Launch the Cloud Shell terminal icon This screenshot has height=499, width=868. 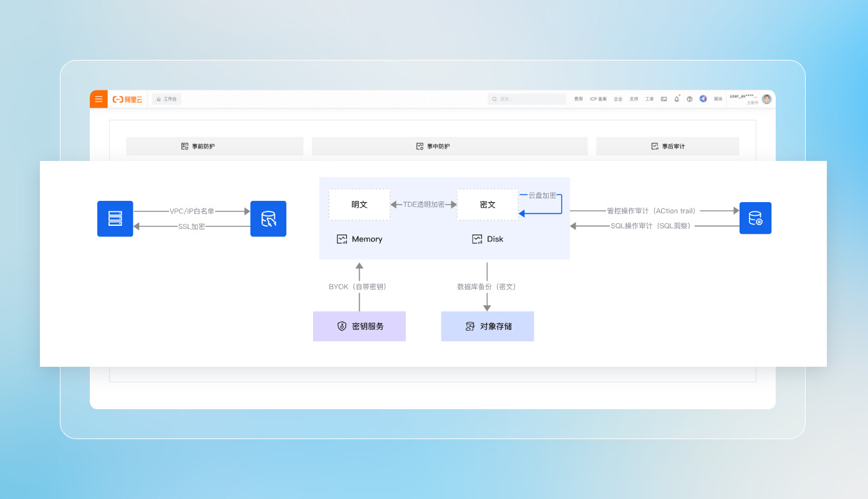point(664,99)
